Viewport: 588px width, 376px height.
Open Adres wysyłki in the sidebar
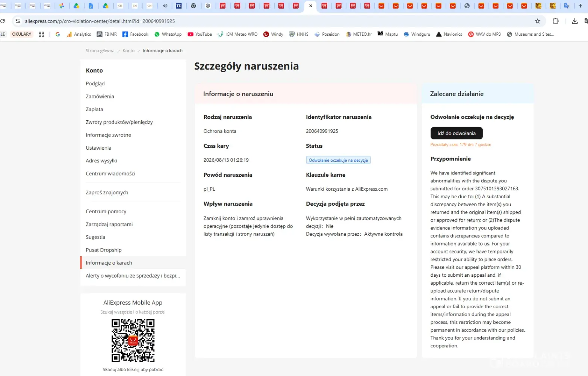pyautogui.click(x=101, y=161)
